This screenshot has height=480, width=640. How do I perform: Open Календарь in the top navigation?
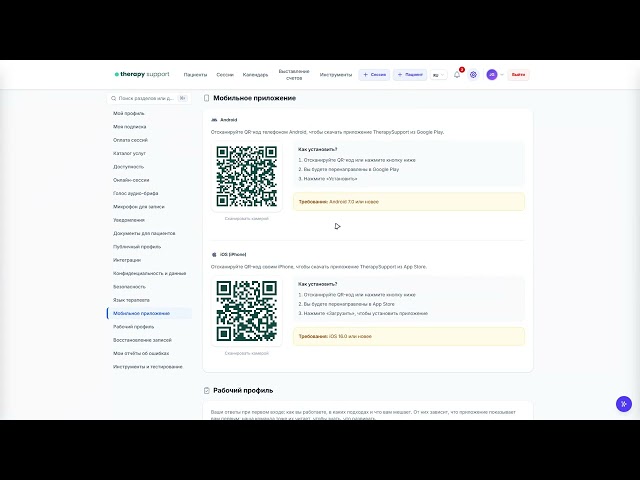click(256, 75)
